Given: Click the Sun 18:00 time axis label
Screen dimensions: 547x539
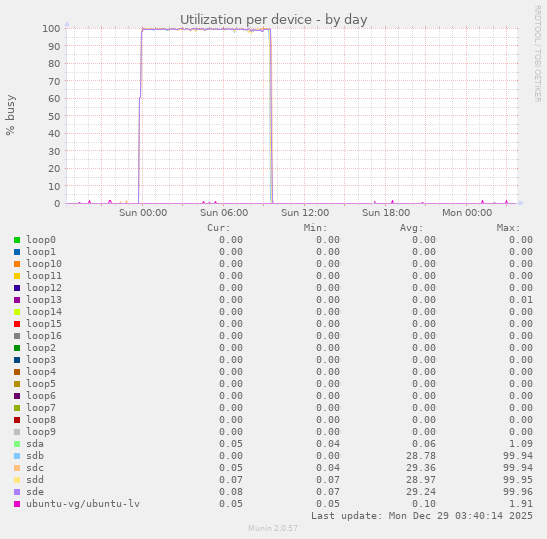Looking at the screenshot, I should 386,213.
